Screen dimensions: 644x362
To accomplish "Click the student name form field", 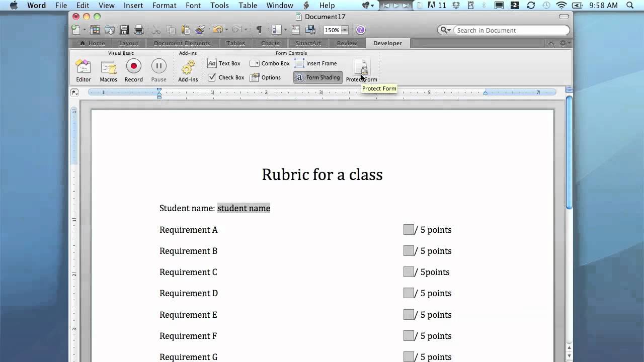I will 244,208.
